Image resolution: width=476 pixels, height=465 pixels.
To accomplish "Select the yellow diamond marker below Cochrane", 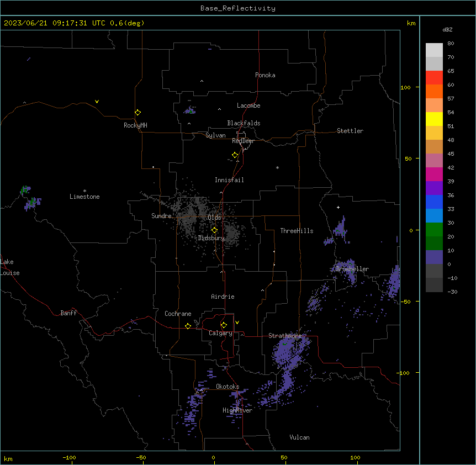I will coord(188,326).
